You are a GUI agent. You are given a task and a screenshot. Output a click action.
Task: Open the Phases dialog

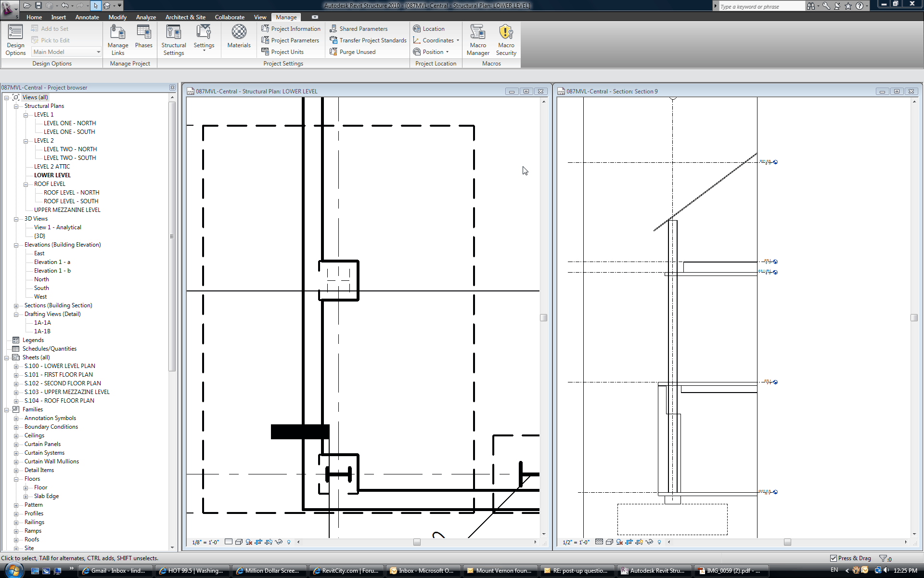[x=143, y=37]
